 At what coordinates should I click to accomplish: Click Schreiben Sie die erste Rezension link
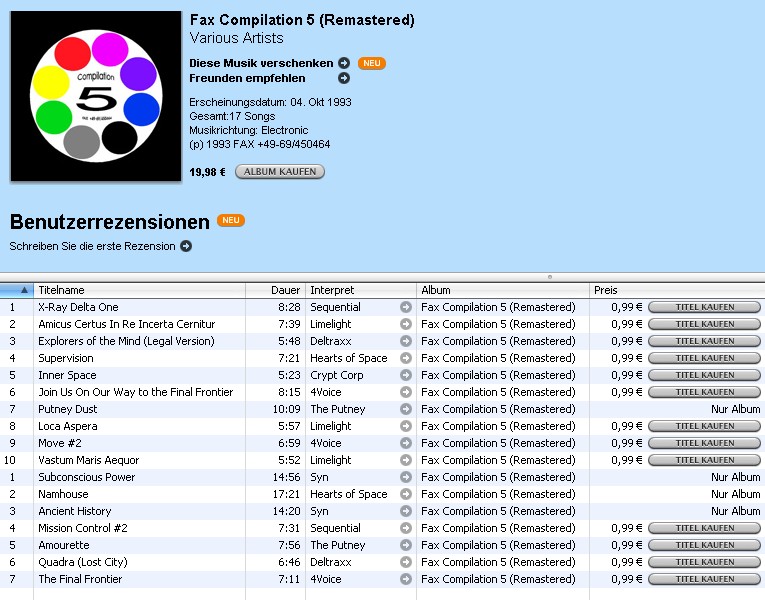pyautogui.click(x=92, y=246)
